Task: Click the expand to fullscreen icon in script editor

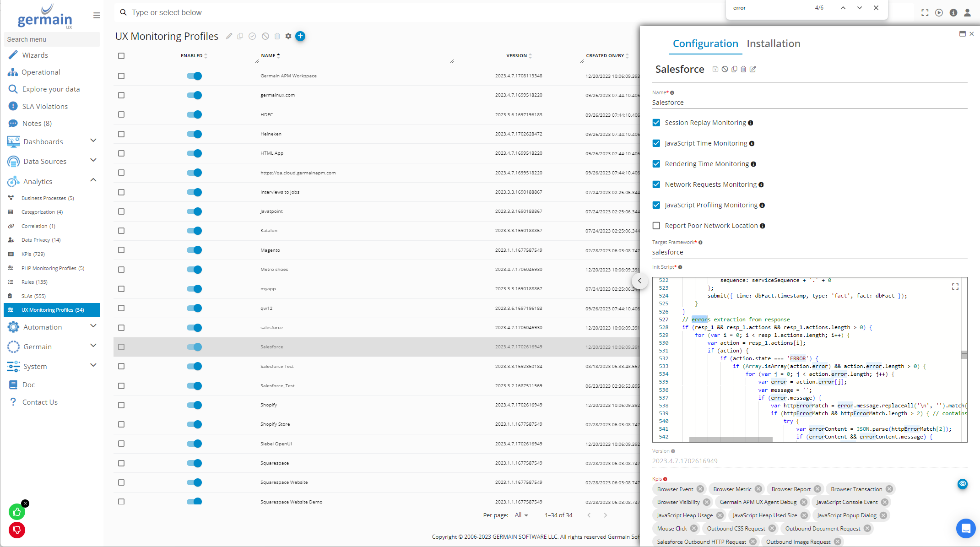Action: click(x=955, y=287)
